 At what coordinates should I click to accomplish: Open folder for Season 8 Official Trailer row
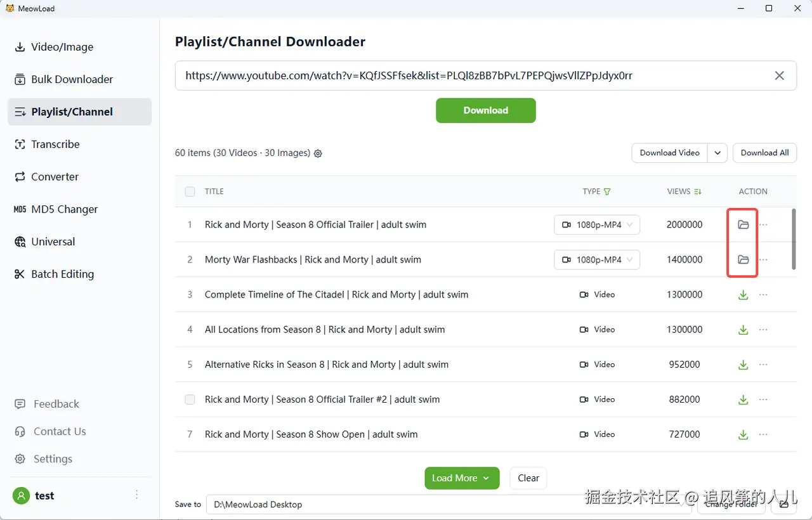(743, 224)
